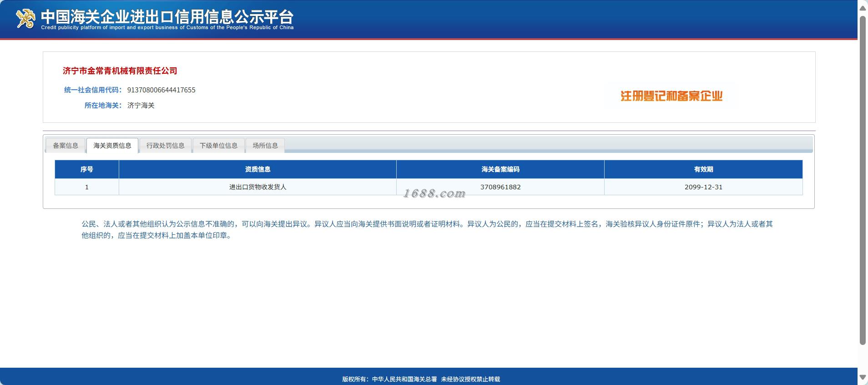Click the 统一社会信用代码 label

pyautogui.click(x=93, y=90)
